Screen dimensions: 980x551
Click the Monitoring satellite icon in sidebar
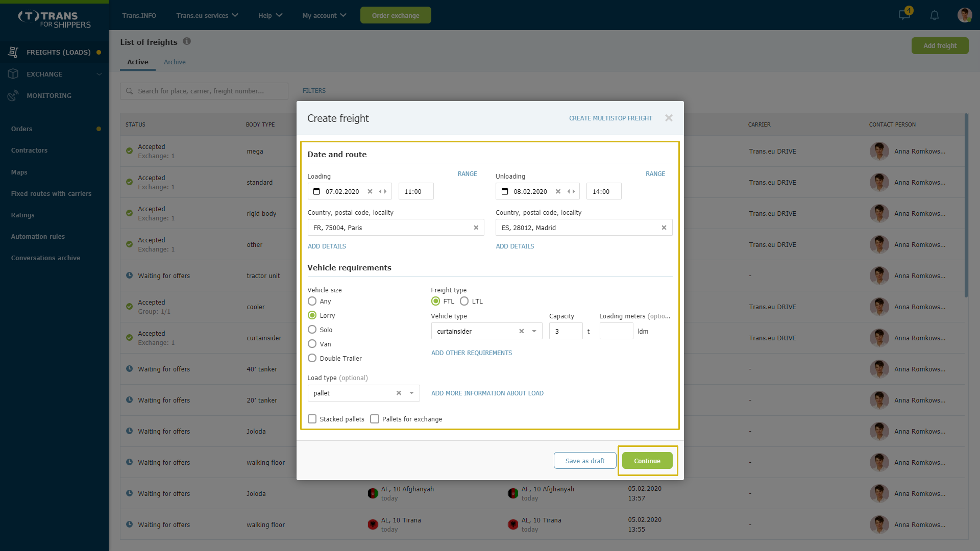[x=13, y=95]
